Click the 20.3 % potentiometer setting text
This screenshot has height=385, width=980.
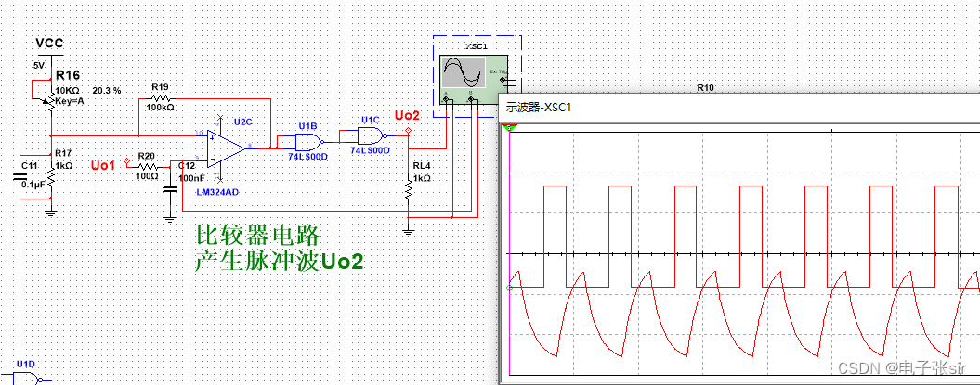(106, 91)
